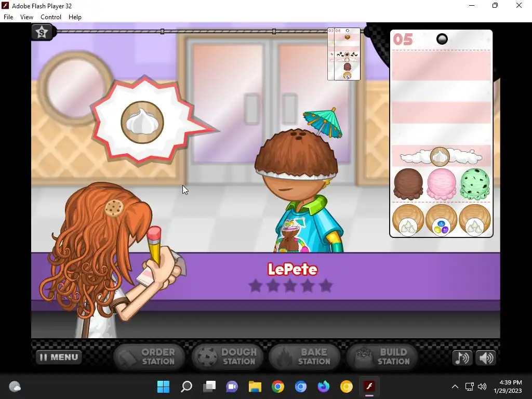Switch to the Bake Station
Image resolution: width=532 pixels, height=399 pixels.
coord(304,357)
